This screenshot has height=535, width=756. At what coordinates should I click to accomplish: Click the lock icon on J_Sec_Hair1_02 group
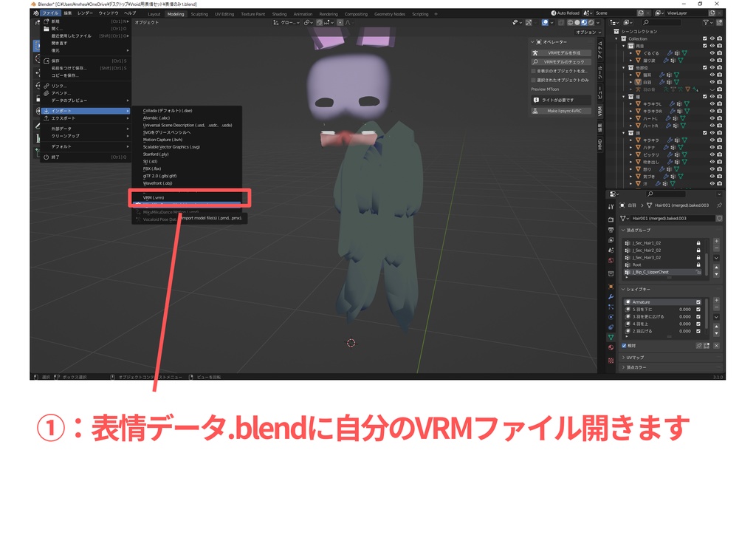pos(698,242)
